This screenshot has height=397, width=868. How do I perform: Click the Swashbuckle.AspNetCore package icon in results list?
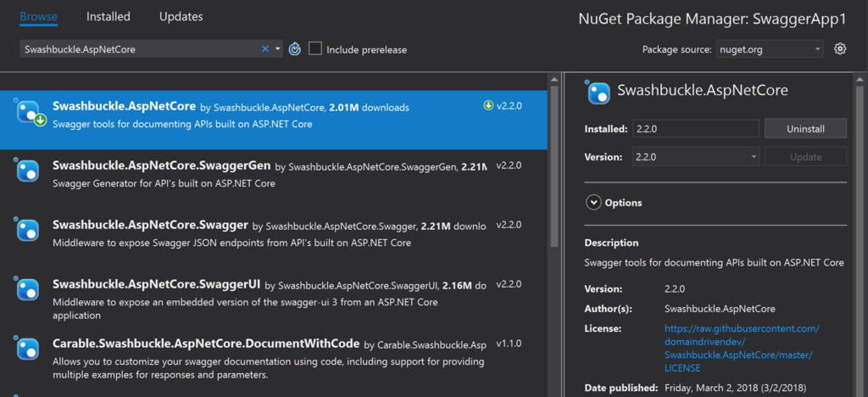[x=30, y=113]
